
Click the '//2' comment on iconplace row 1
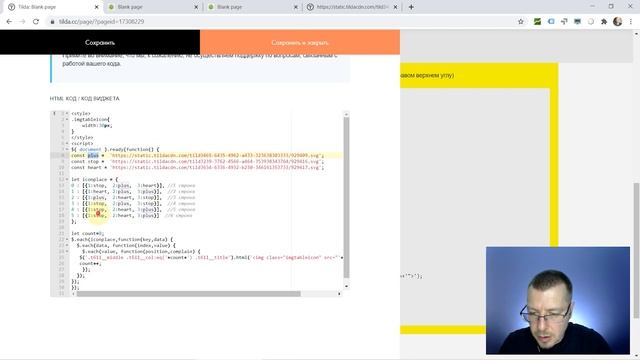tap(181, 191)
